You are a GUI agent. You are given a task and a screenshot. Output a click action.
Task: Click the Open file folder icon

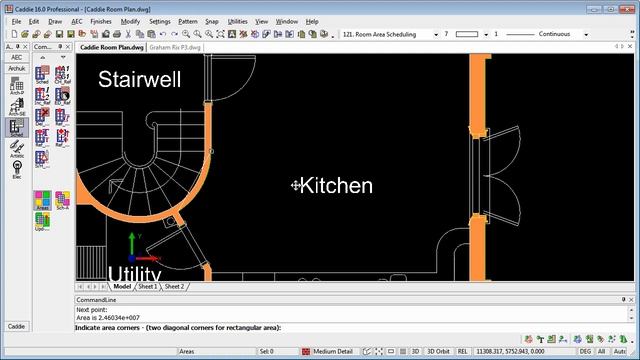[25, 34]
